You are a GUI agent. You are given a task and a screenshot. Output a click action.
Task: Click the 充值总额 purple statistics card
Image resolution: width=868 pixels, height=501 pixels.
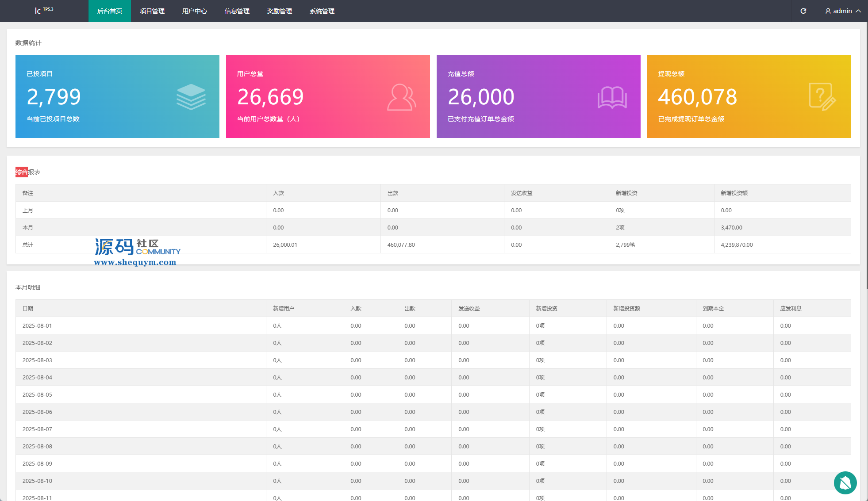point(538,96)
